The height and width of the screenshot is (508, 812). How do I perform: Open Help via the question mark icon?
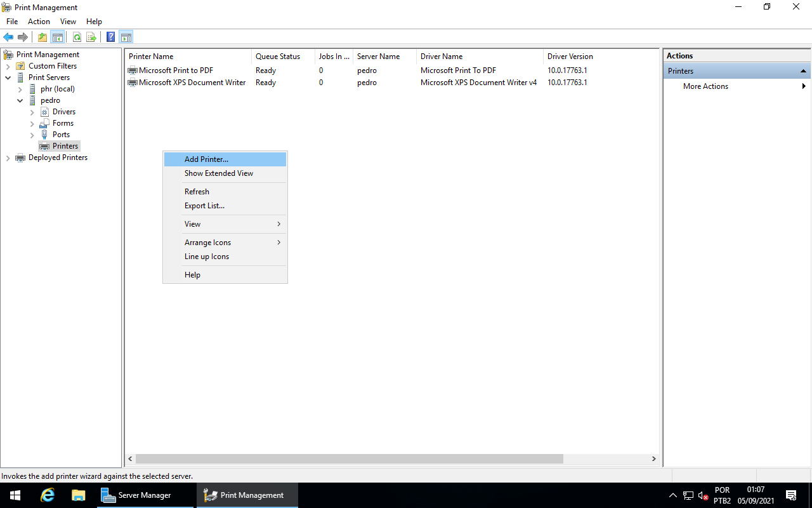point(110,37)
